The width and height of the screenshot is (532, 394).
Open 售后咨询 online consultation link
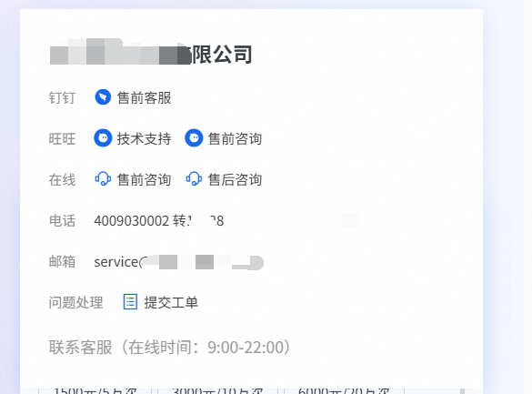[236, 179]
